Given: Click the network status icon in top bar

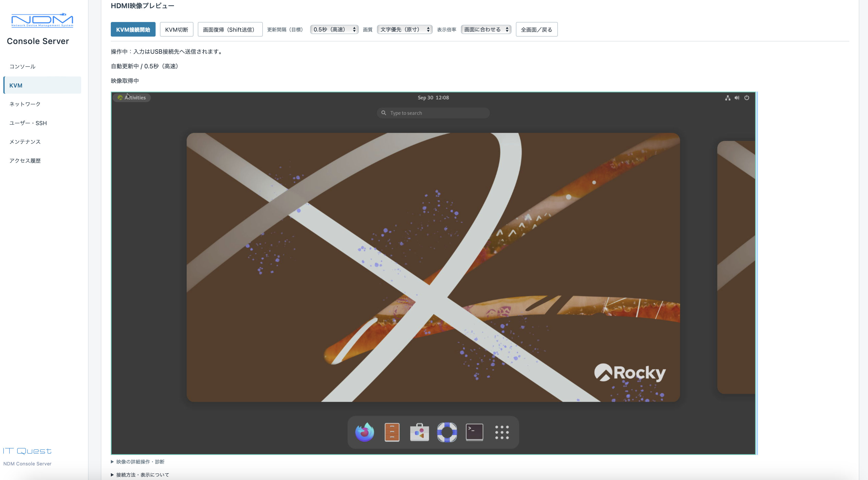Looking at the screenshot, I should tap(728, 98).
